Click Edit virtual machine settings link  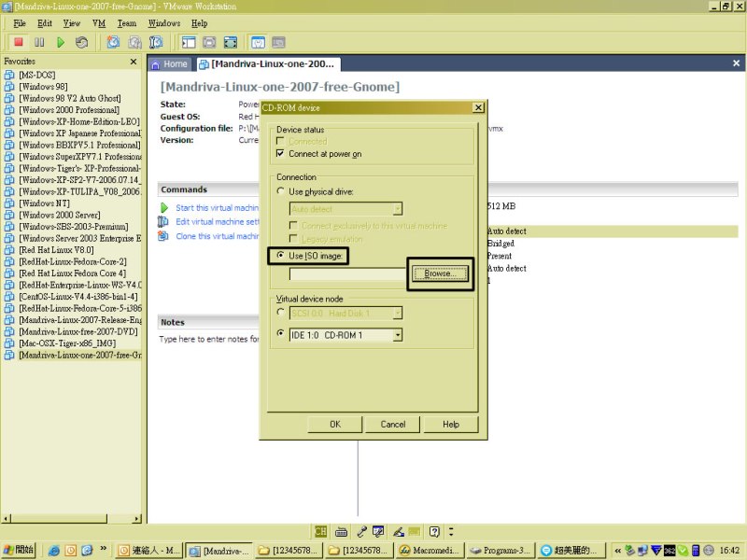click(x=218, y=221)
